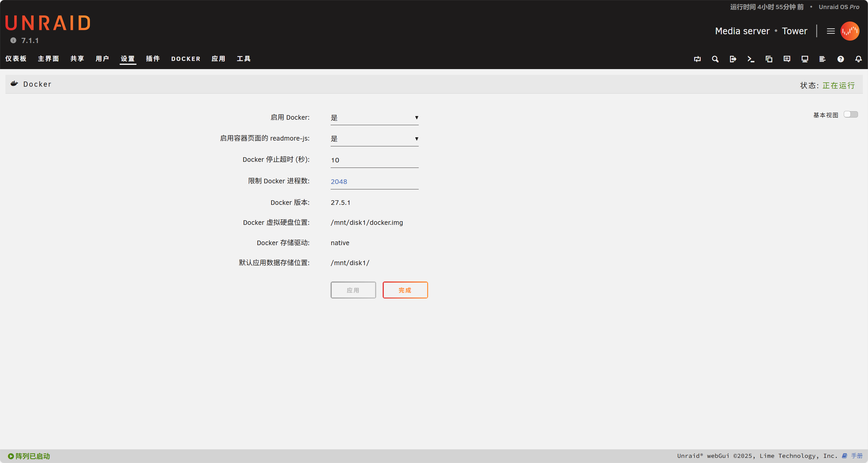868x463 pixels.
Task: Toggle the 基本视图 view switch
Action: [x=850, y=114]
